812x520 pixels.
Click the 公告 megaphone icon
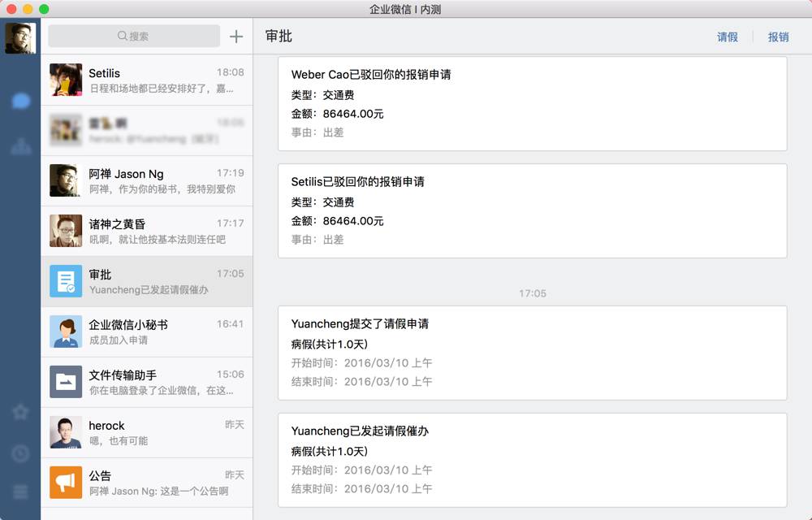click(66, 483)
